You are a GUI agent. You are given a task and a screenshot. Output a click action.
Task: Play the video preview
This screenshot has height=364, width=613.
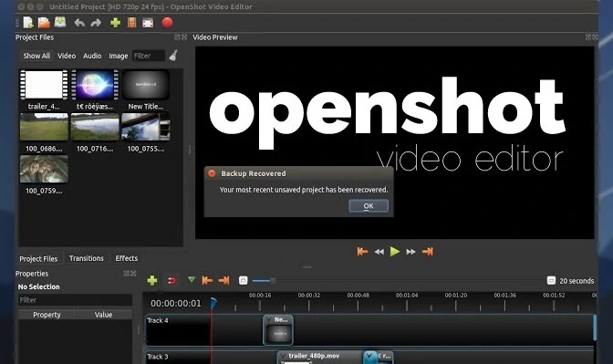(395, 252)
